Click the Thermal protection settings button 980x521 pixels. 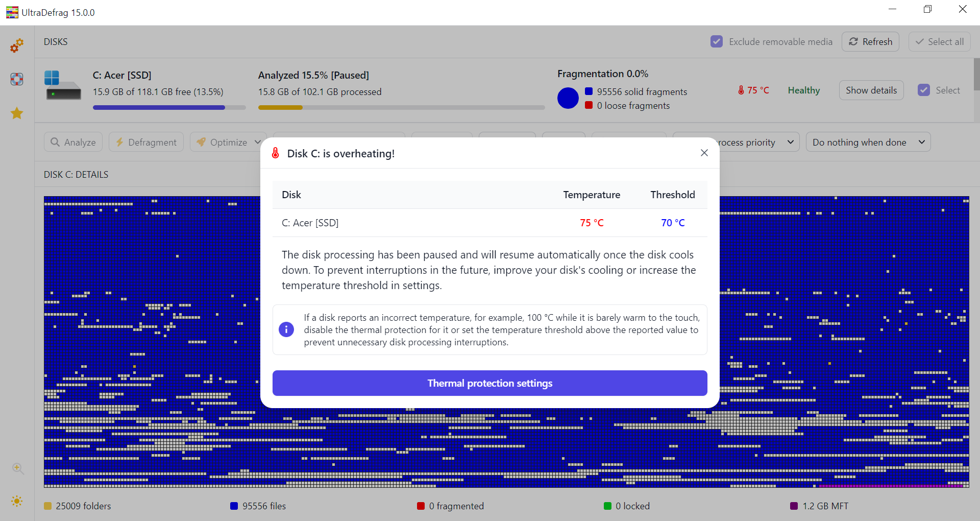tap(489, 383)
